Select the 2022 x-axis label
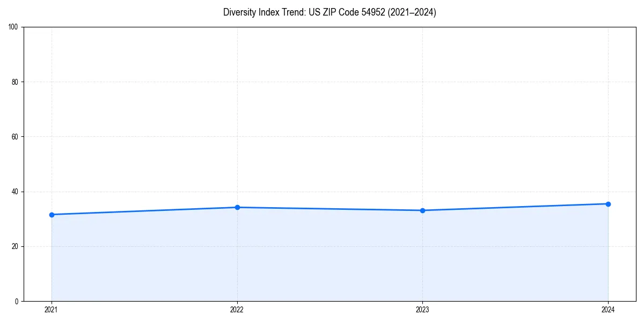Image resolution: width=644 pixels, height=322 pixels. tap(237, 310)
